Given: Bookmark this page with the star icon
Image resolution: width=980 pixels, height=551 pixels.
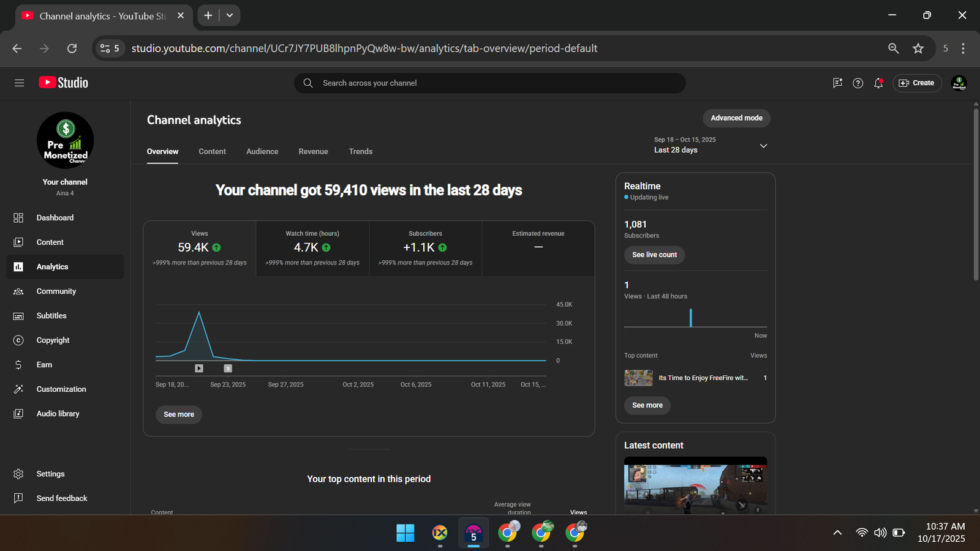Looking at the screenshot, I should tap(918, 48).
